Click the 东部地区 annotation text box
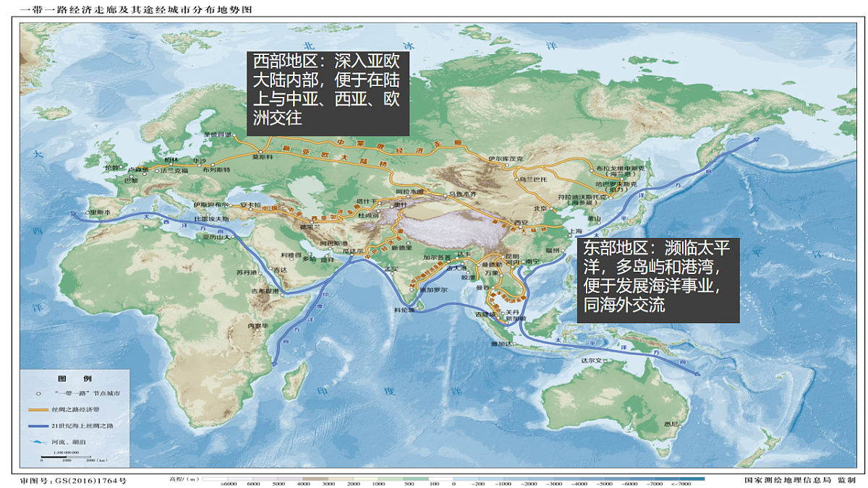 coord(658,280)
